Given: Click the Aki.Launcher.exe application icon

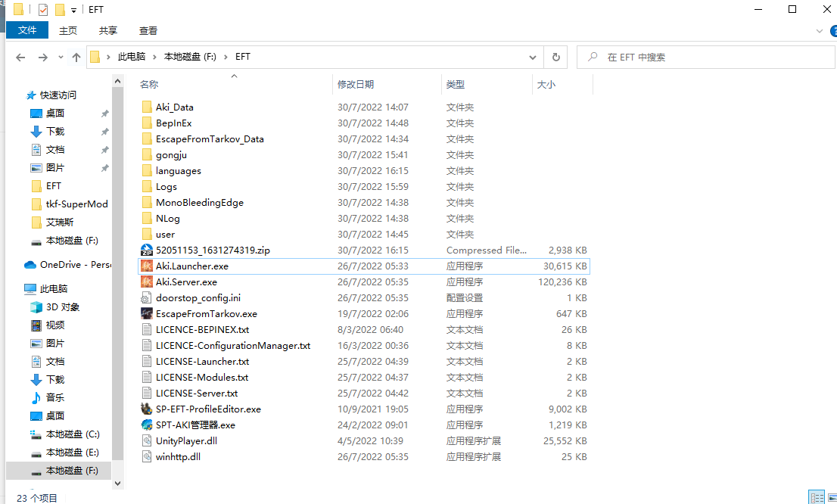Looking at the screenshot, I should (x=147, y=266).
